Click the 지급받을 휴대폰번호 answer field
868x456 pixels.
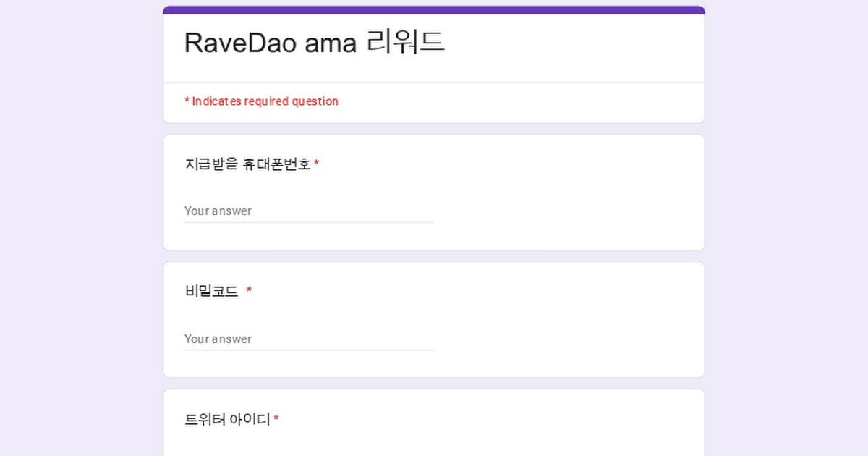[308, 211]
